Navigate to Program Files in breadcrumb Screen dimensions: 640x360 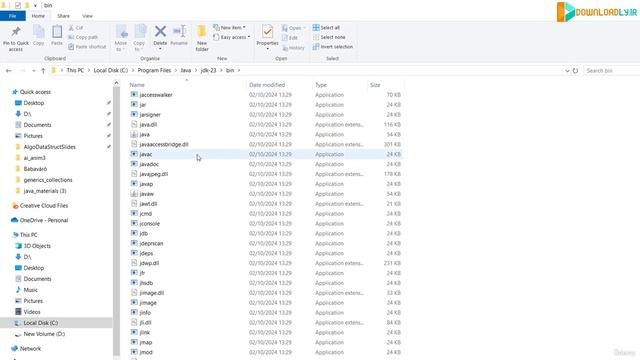click(154, 71)
